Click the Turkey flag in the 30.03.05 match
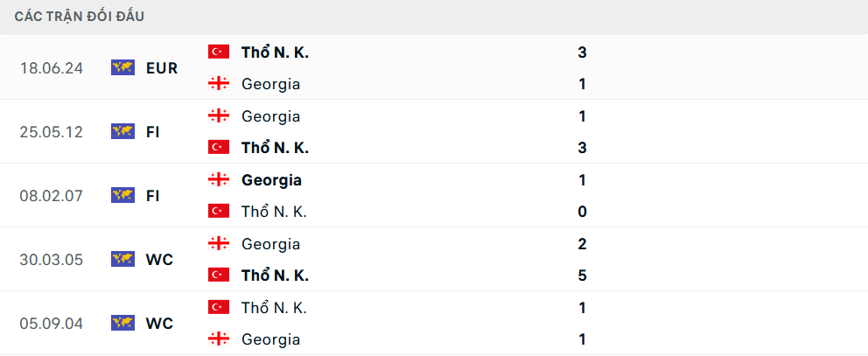This screenshot has width=868, height=356. (218, 276)
